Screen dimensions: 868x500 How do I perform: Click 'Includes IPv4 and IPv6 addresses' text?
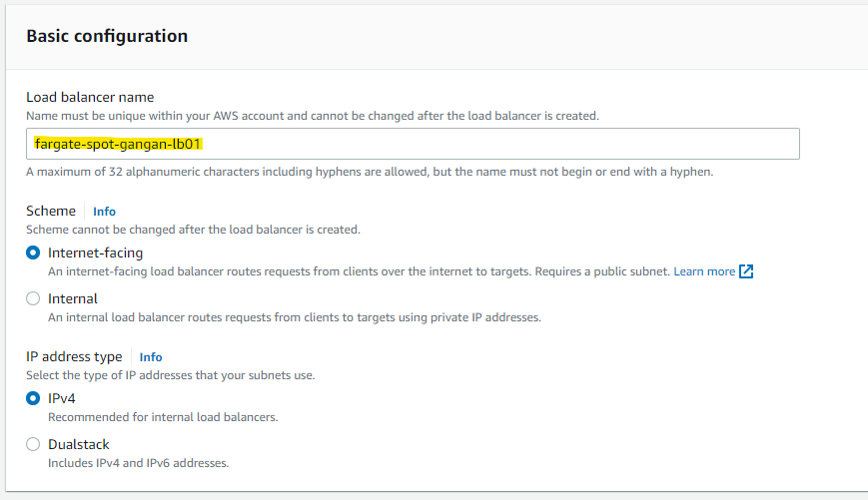pyautogui.click(x=139, y=463)
